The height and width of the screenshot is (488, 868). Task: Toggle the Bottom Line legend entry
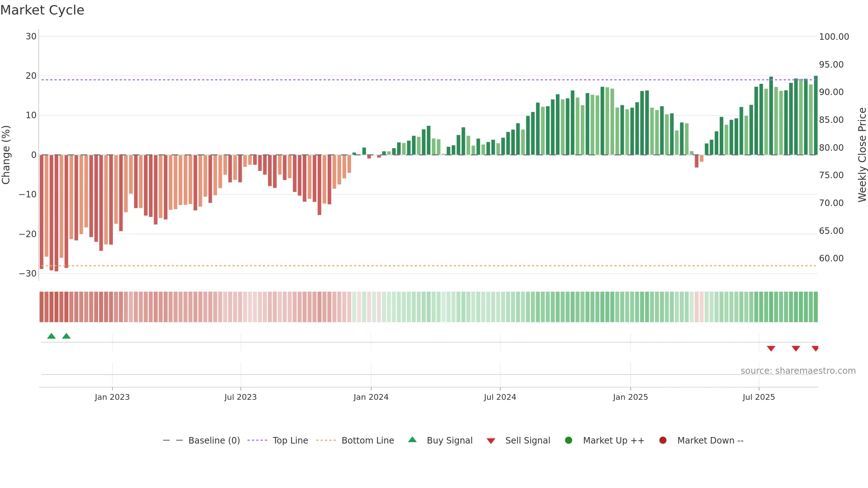[355, 440]
